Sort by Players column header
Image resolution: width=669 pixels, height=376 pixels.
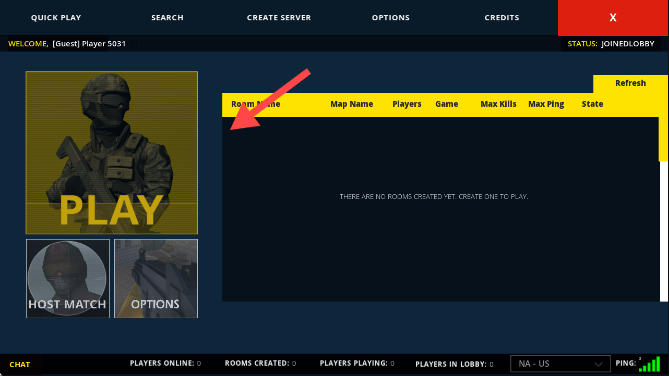[x=407, y=104]
